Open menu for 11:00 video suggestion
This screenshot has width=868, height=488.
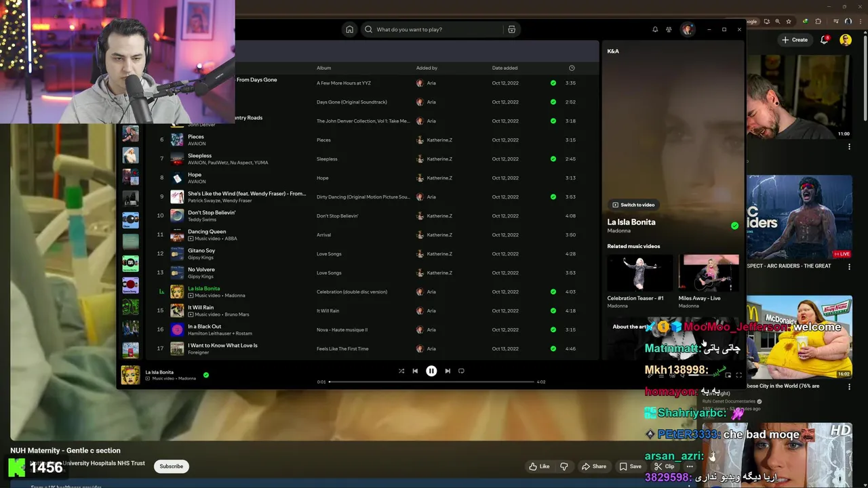click(x=849, y=146)
